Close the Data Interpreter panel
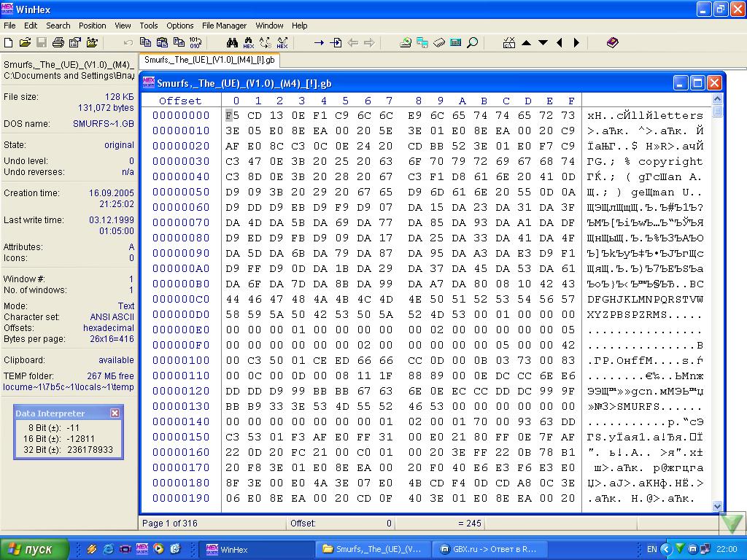This screenshot has height=560, width=747. (x=115, y=413)
